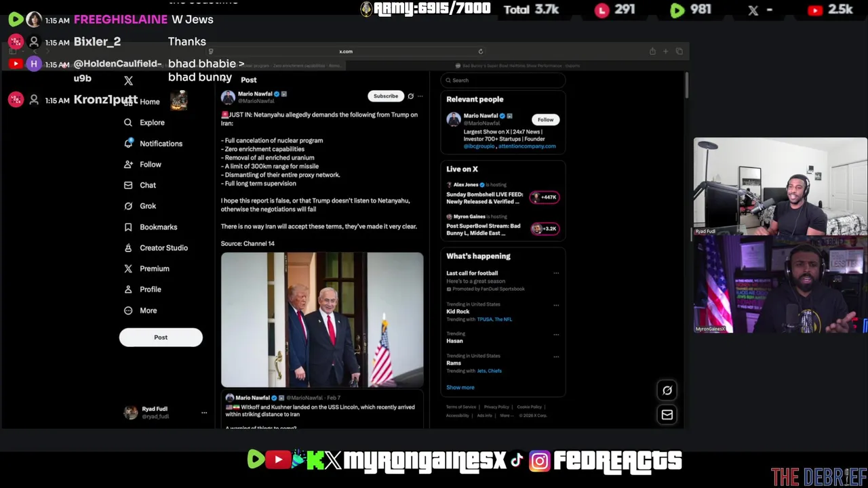Open the Hasan trending topic

tap(454, 341)
